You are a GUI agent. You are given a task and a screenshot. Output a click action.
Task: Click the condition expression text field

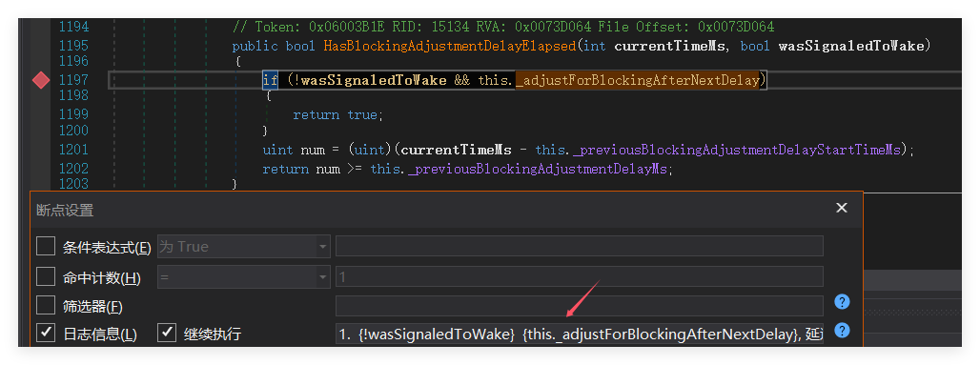[580, 246]
